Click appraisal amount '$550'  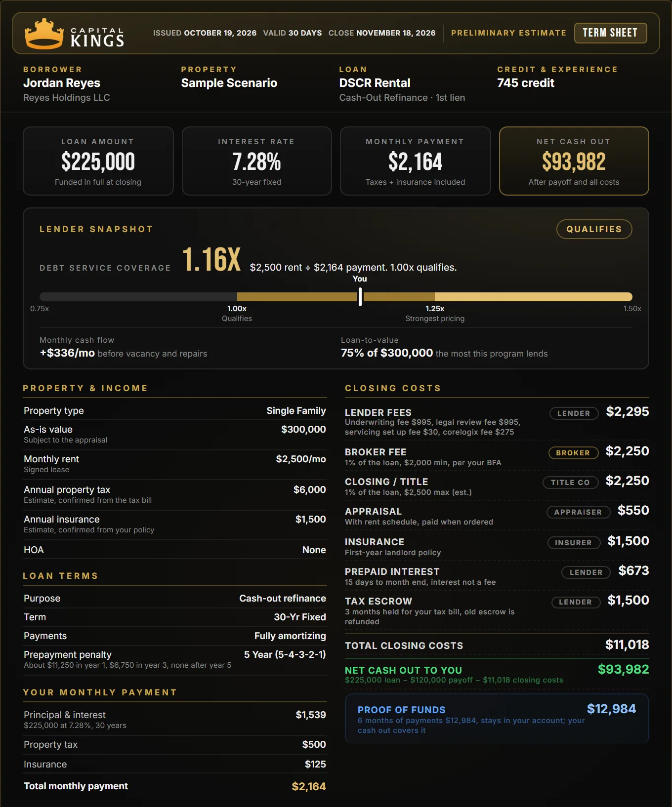coord(633,511)
